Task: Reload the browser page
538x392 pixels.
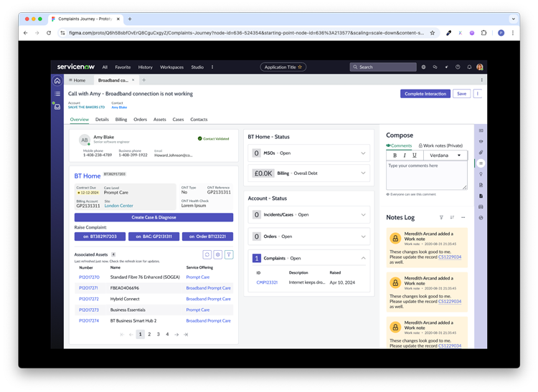Action: click(x=49, y=33)
